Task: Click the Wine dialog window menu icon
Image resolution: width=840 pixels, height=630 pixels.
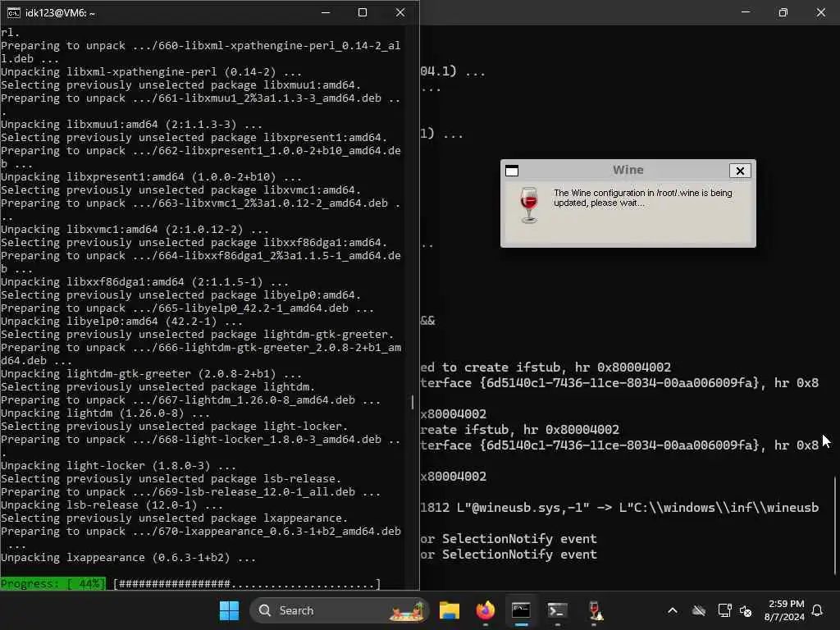Action: (512, 171)
